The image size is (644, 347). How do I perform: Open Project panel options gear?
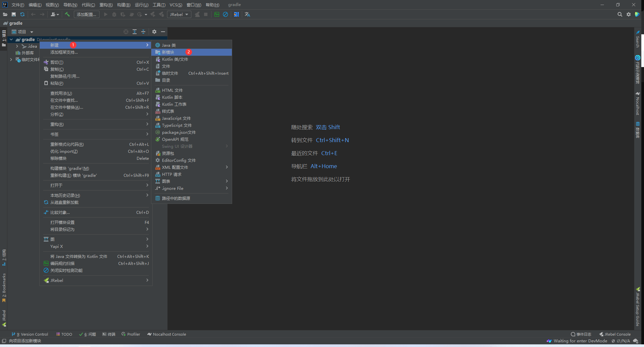(154, 32)
